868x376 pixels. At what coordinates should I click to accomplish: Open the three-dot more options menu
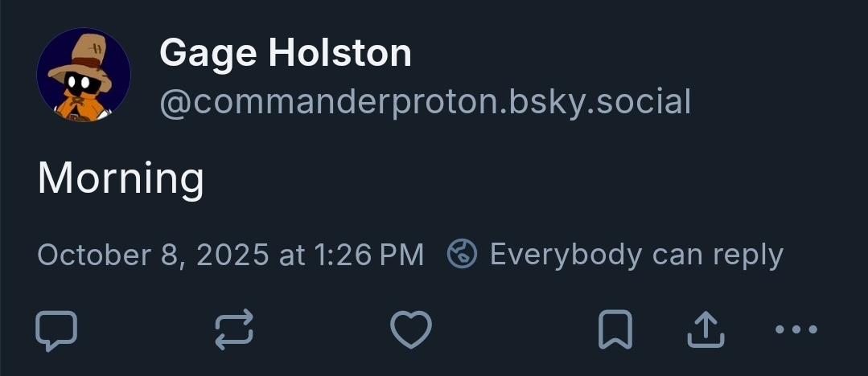[x=796, y=330]
